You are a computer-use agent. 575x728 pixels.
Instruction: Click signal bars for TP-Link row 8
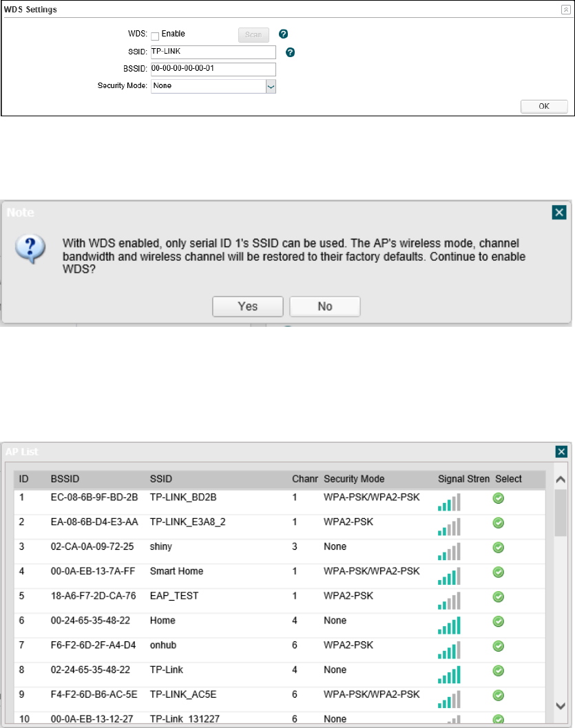point(449,674)
